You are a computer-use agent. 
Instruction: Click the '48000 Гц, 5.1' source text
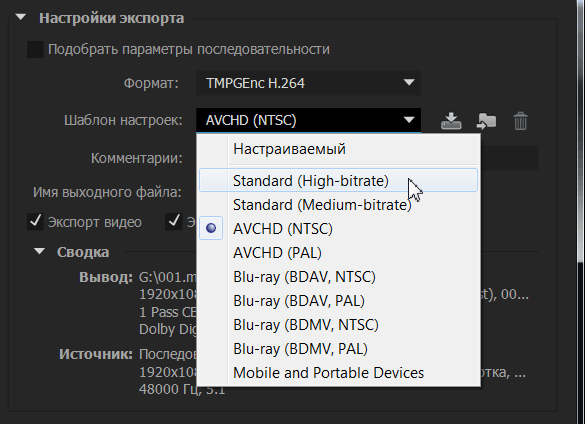coord(182,389)
